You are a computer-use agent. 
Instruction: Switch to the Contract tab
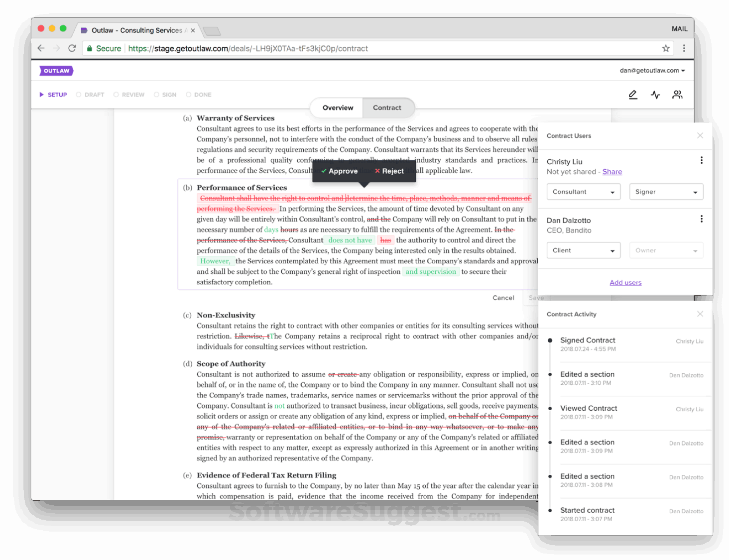[387, 108]
